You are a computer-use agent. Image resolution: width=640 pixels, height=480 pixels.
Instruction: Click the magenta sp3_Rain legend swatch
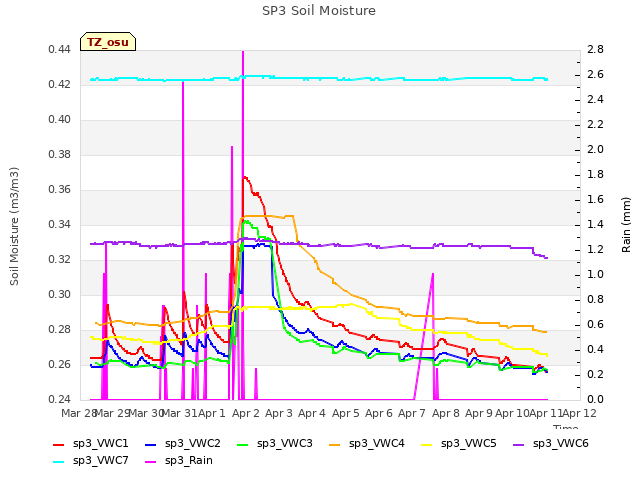click(x=151, y=462)
